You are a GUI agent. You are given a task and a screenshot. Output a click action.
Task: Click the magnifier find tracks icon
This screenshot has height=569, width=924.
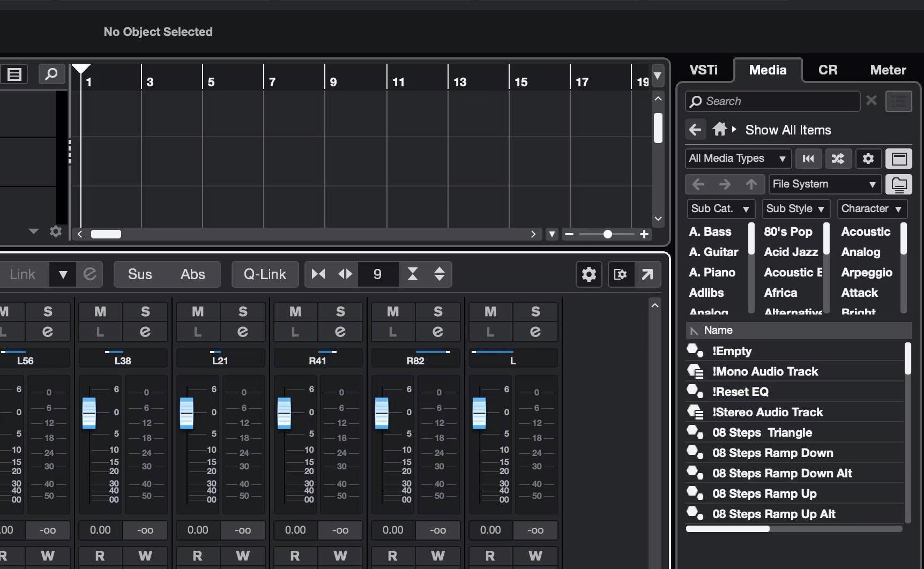click(51, 74)
